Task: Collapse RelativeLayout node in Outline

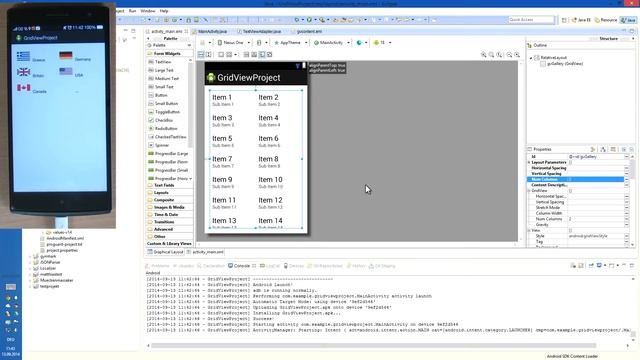Action: point(531,58)
